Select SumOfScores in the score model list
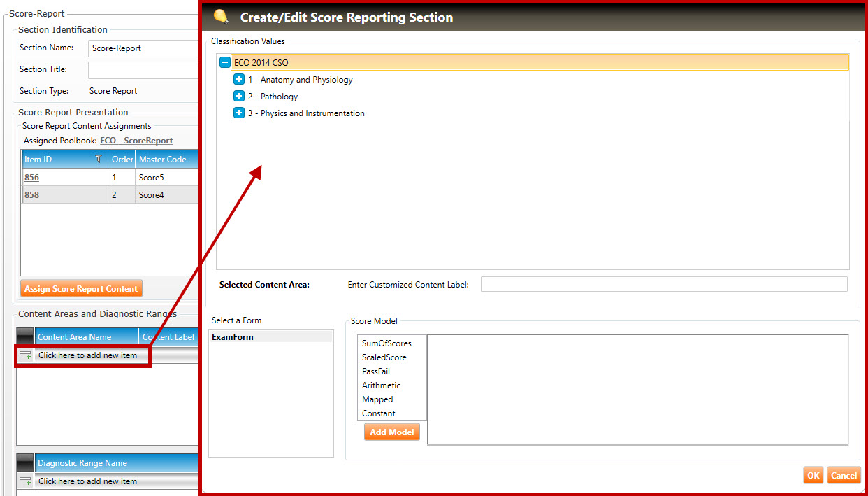Viewport: 868px width, 496px height. tap(386, 343)
